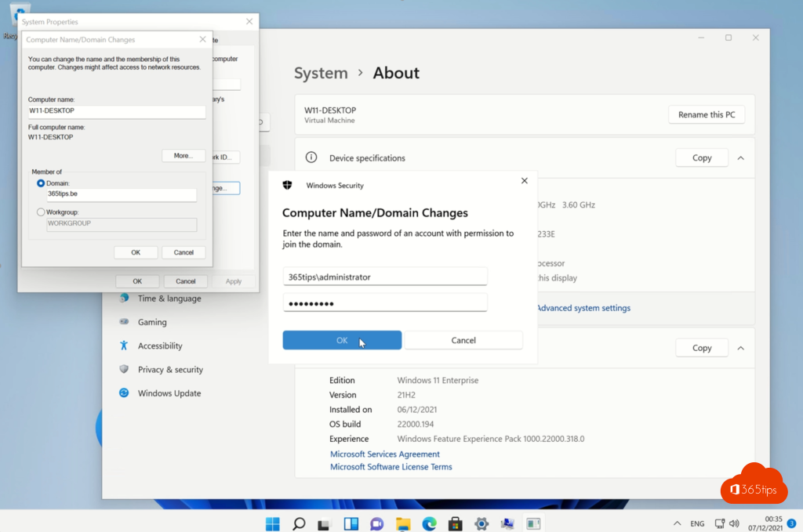Open the Advanced system settings link
803x532 pixels.
(583, 308)
